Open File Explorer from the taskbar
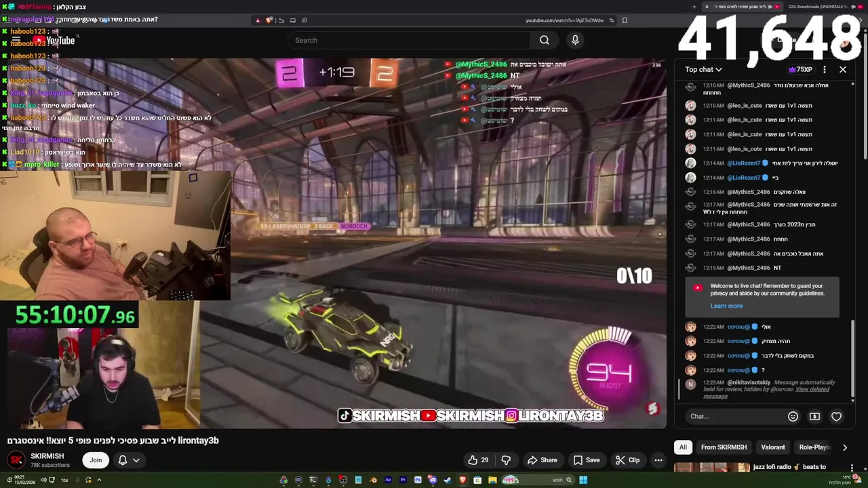 492,481
